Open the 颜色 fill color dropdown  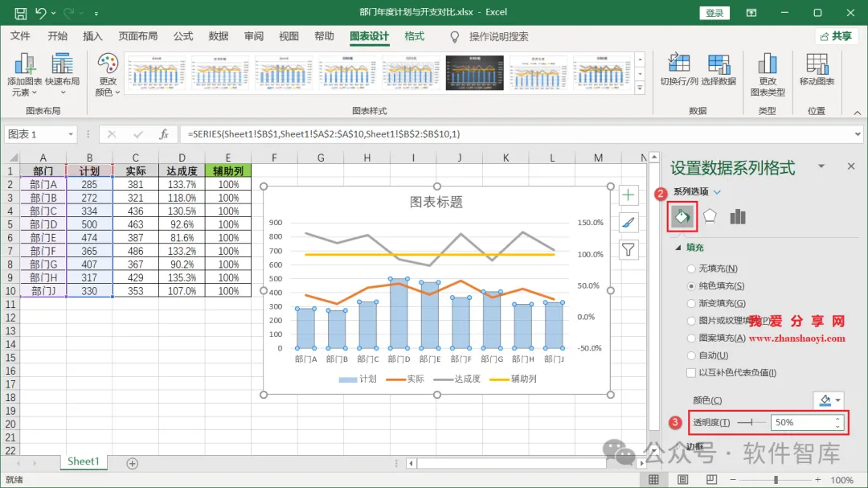[x=829, y=400]
